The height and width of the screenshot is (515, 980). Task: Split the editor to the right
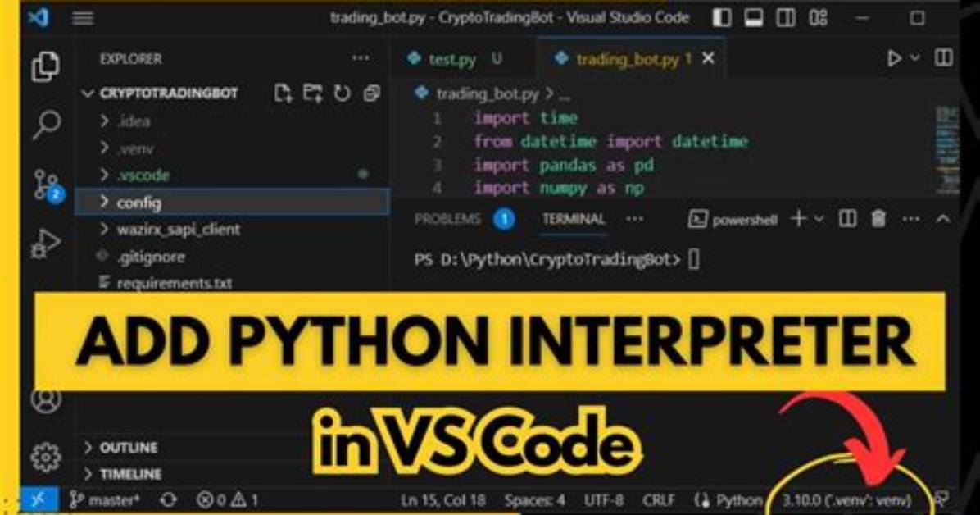[x=943, y=57]
